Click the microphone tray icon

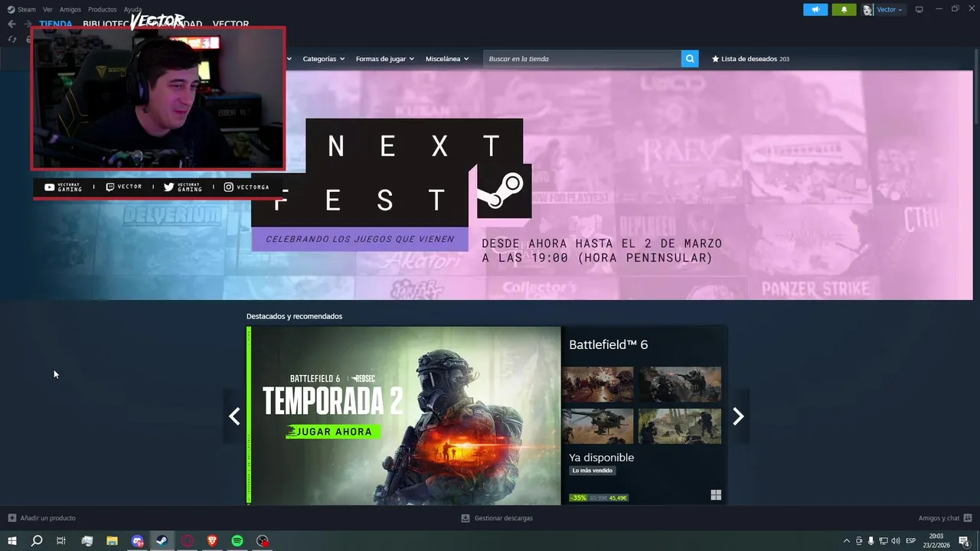click(871, 541)
